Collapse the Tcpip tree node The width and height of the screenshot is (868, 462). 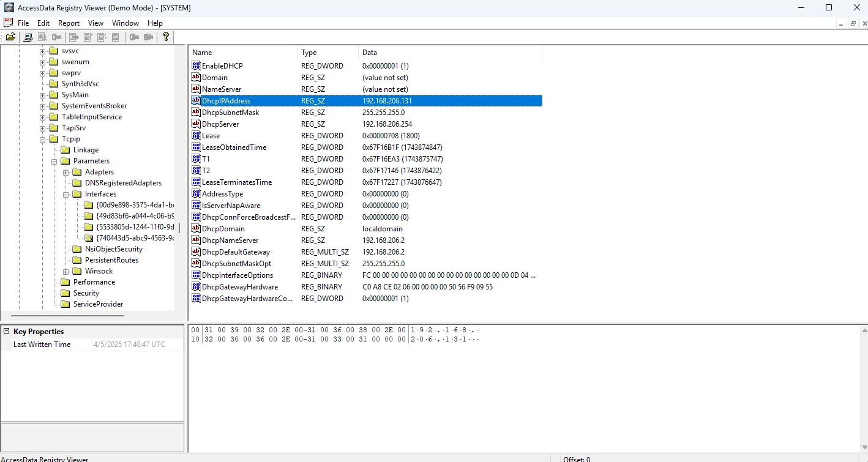(x=43, y=139)
